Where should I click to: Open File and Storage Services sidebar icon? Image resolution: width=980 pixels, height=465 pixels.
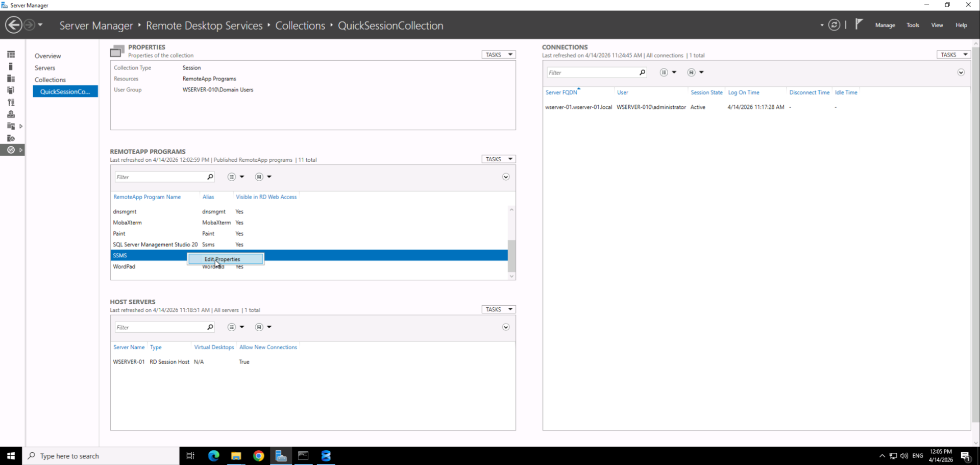[x=11, y=90]
